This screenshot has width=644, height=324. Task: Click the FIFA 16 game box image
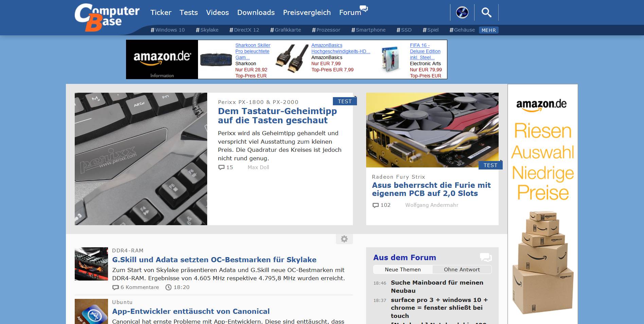point(390,60)
